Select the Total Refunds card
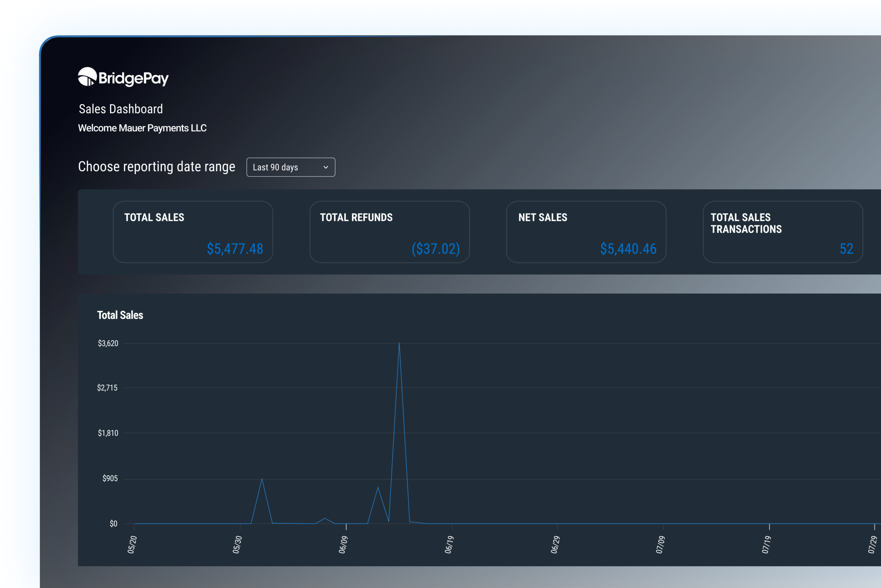The width and height of the screenshot is (881, 588). [x=390, y=232]
